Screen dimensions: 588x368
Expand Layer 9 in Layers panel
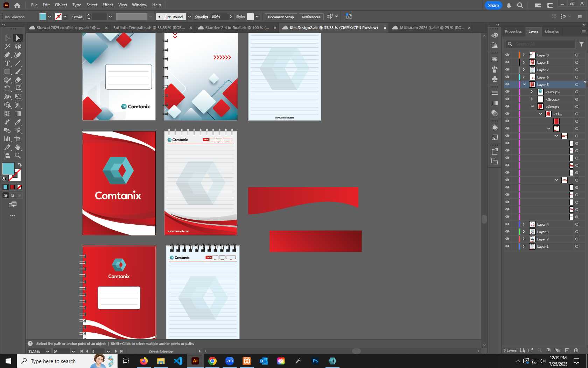[524, 55]
